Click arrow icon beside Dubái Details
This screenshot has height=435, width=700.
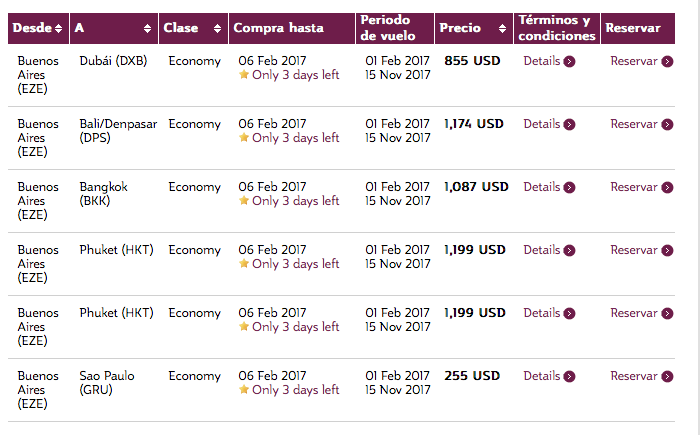click(x=569, y=62)
